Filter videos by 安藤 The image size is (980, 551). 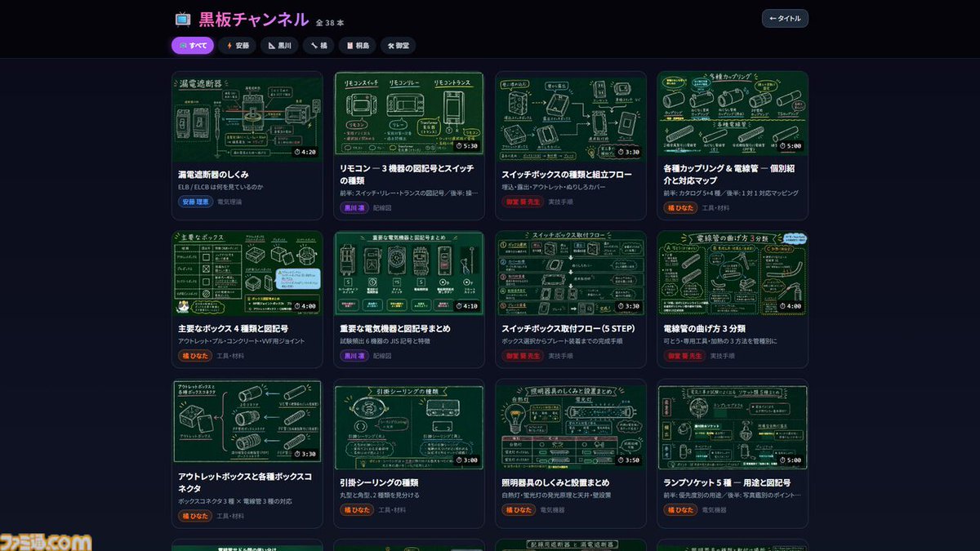(x=238, y=46)
